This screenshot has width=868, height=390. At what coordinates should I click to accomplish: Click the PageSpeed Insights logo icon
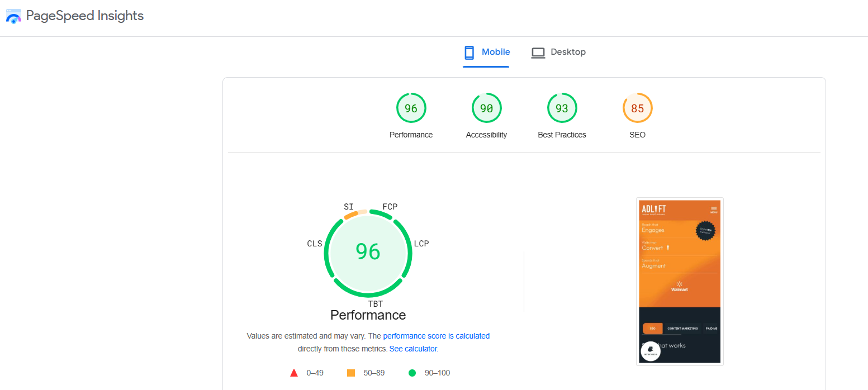(13, 16)
